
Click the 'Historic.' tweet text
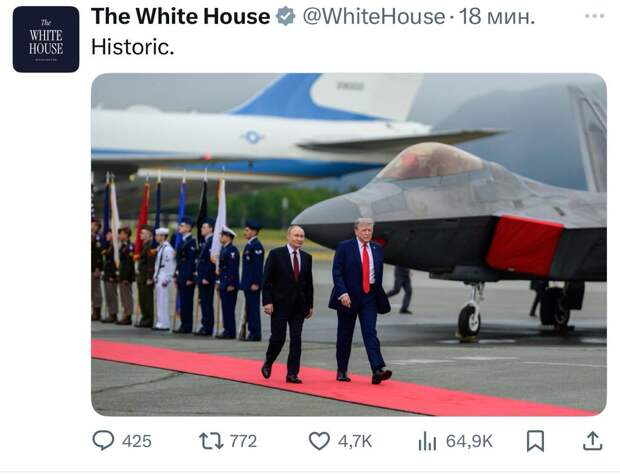coord(133,47)
